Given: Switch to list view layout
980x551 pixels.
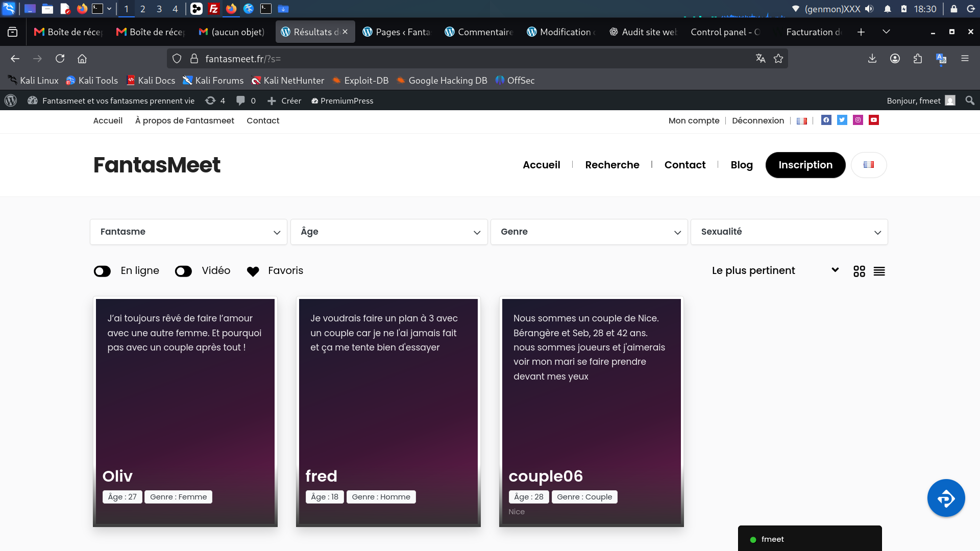Looking at the screenshot, I should (x=879, y=271).
